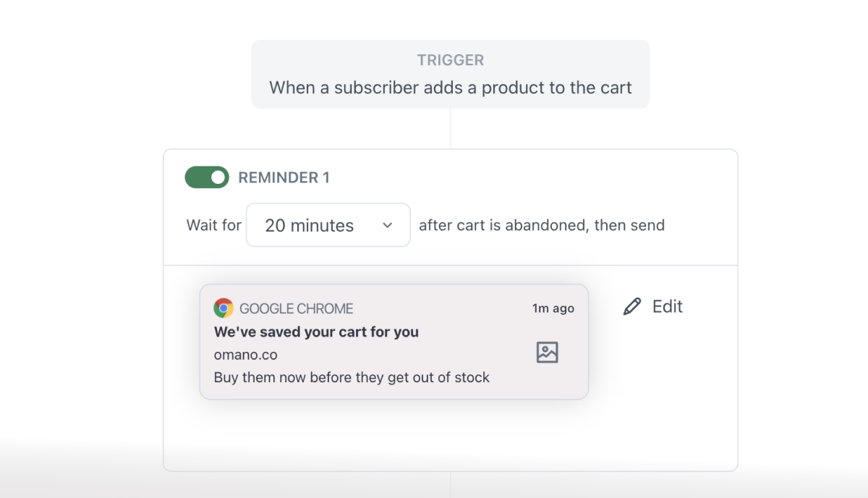Viewport: 868px width, 498px height.
Task: Open the wait time dropdown showing 20 minutes
Action: click(x=328, y=225)
